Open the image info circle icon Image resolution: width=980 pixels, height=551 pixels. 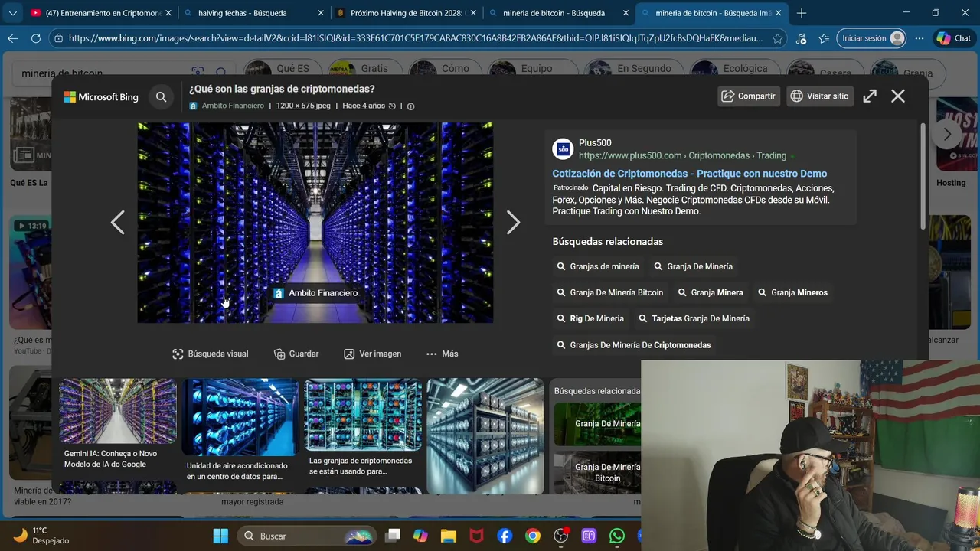tap(410, 106)
